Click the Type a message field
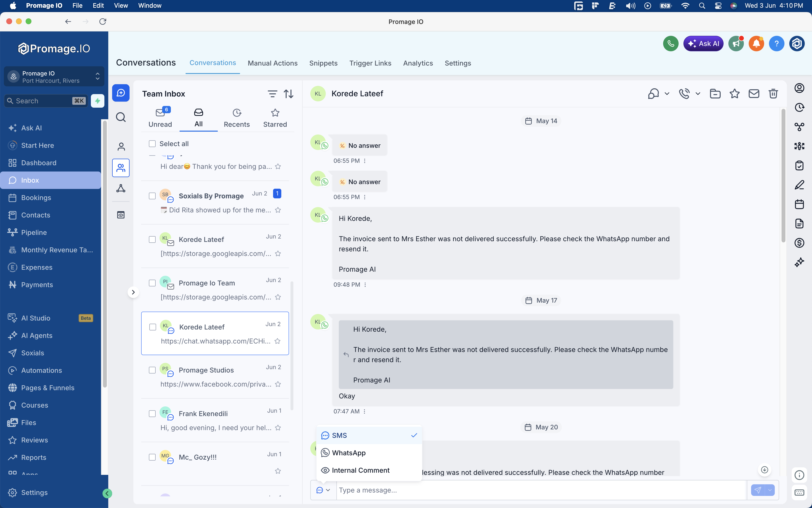Screen dimensions: 812x508 coord(542,490)
